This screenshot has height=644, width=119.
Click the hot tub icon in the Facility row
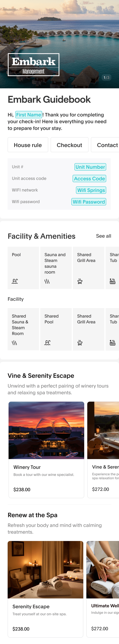112,342
